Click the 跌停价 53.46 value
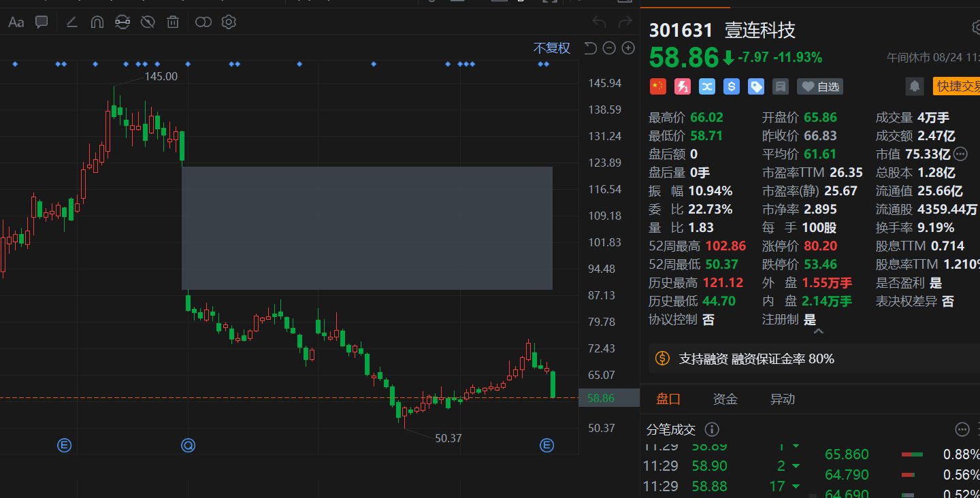The height and width of the screenshot is (498, 980). coord(821,265)
